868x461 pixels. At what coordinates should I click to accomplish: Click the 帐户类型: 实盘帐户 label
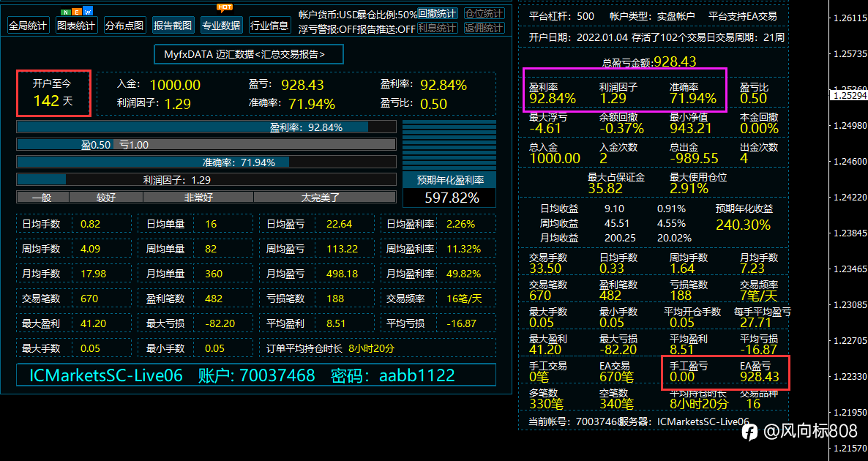[651, 17]
